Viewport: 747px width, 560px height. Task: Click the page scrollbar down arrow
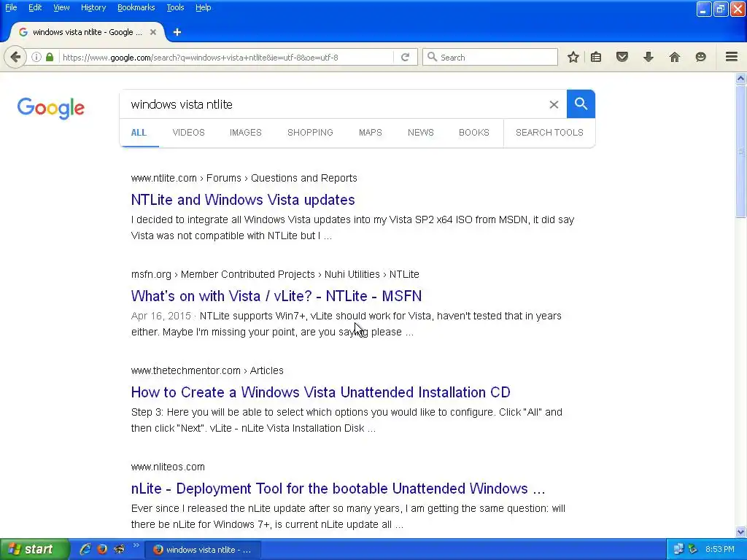741,532
